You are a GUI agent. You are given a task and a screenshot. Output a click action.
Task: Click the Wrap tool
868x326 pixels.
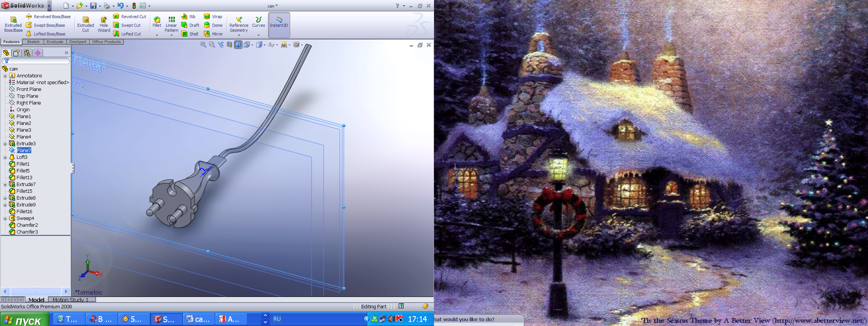(213, 17)
